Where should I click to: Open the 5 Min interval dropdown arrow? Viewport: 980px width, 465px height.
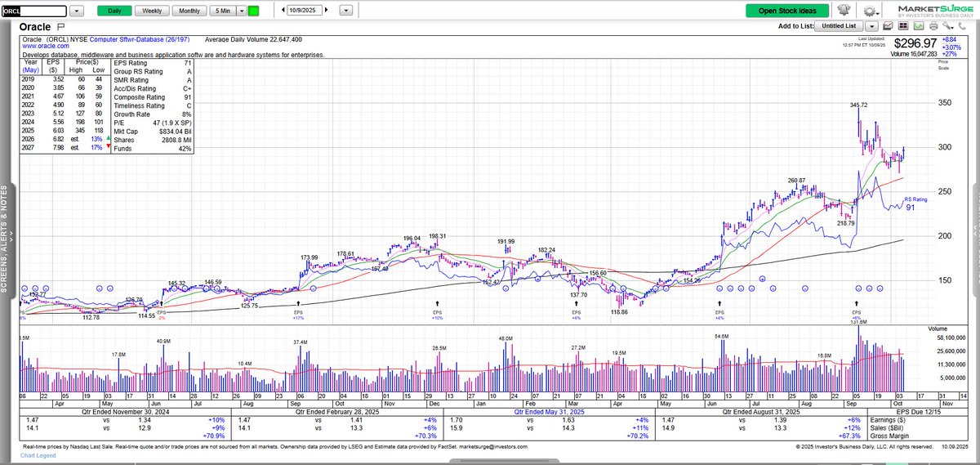pyautogui.click(x=242, y=11)
